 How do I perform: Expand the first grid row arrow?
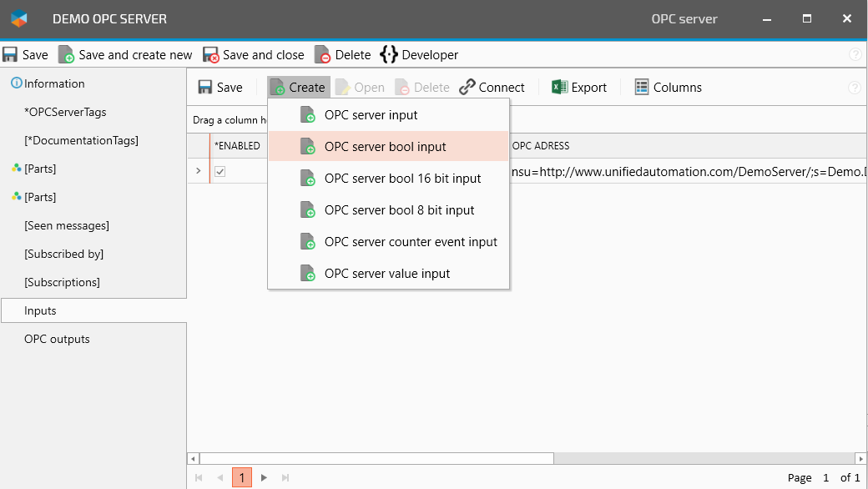click(198, 171)
